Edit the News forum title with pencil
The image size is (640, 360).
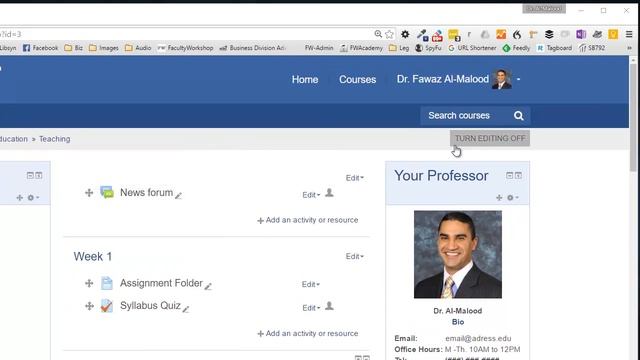[x=178, y=196]
